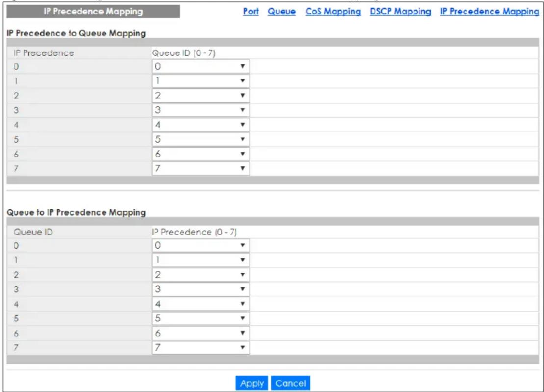Switch to CoS Mapping page
The height and width of the screenshot is (392, 544).
[333, 11]
